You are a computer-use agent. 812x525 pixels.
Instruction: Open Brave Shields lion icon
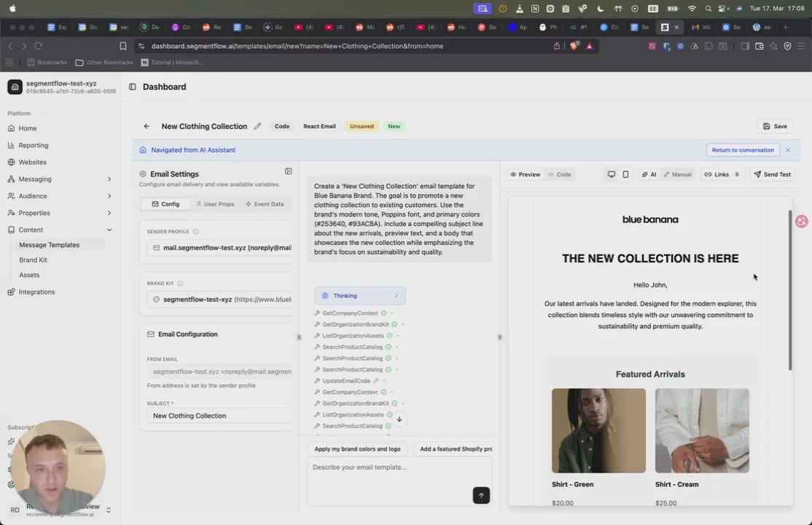(574, 46)
